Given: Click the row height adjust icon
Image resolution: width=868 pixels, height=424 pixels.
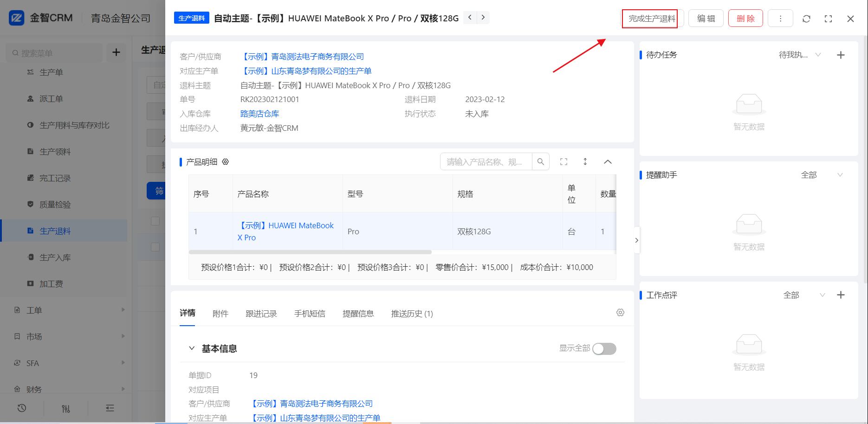Looking at the screenshot, I should click(585, 161).
